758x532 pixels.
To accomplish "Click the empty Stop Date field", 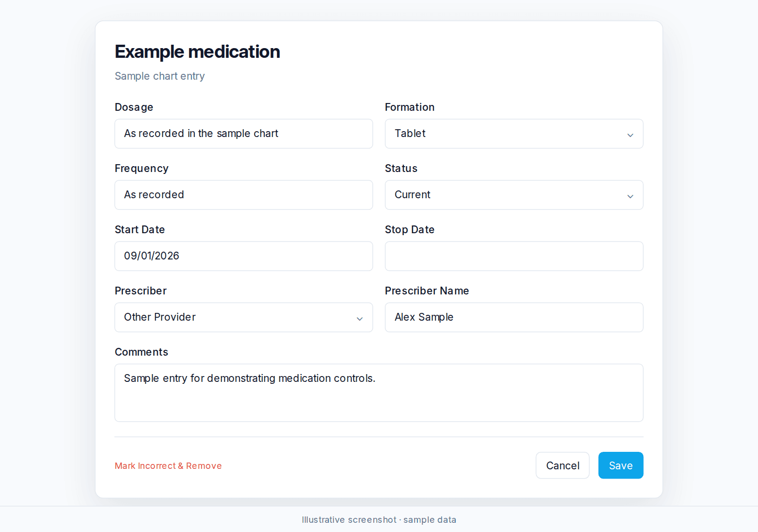I will 514,256.
